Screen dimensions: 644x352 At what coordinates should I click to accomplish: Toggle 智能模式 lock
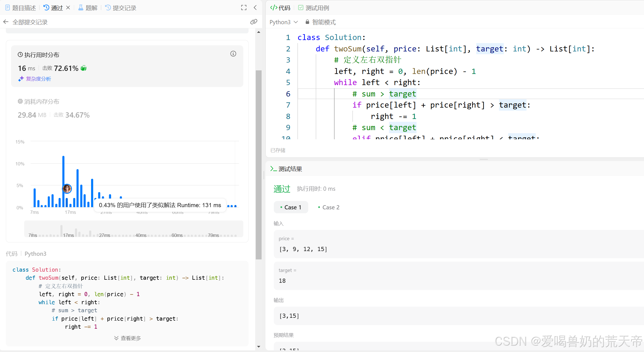click(x=320, y=22)
